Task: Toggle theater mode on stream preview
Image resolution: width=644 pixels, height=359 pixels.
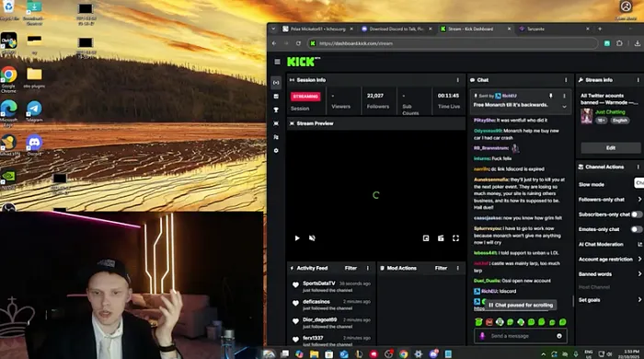Action: click(x=441, y=238)
